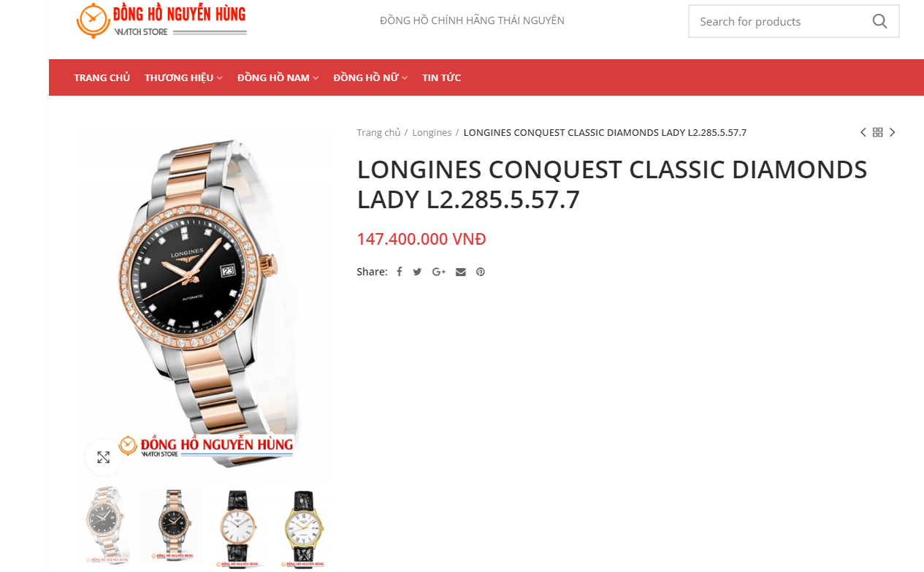This screenshot has width=924, height=572.
Task: Share product on Pinterest
Action: [x=481, y=272]
